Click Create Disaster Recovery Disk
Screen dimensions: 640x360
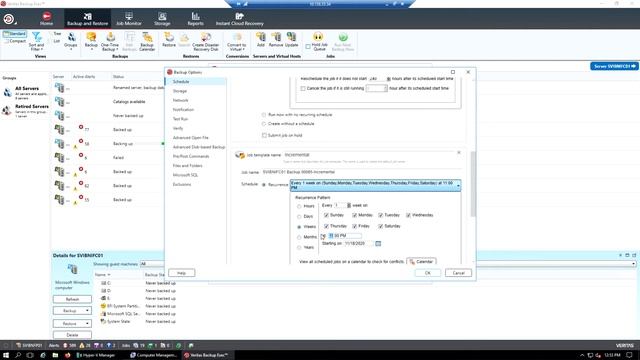206,42
